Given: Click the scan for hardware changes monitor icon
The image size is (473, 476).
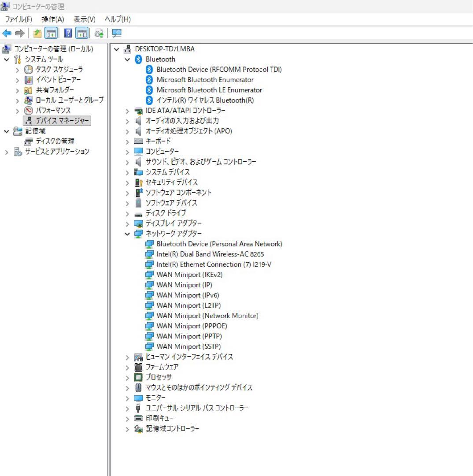Looking at the screenshot, I should coord(117,33).
